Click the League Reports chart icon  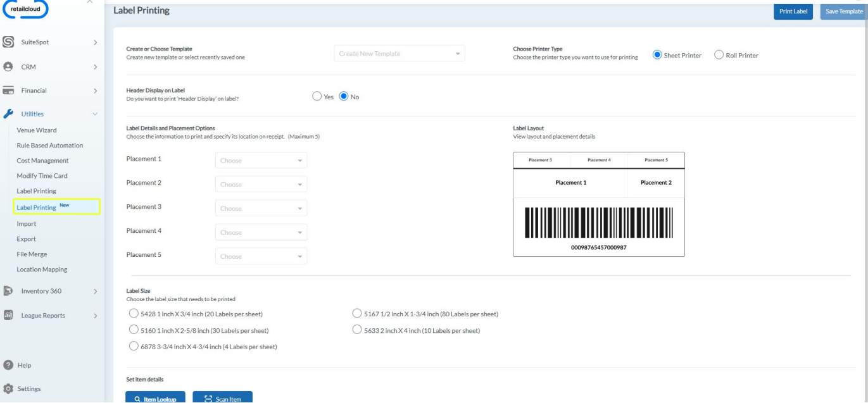pos(8,315)
